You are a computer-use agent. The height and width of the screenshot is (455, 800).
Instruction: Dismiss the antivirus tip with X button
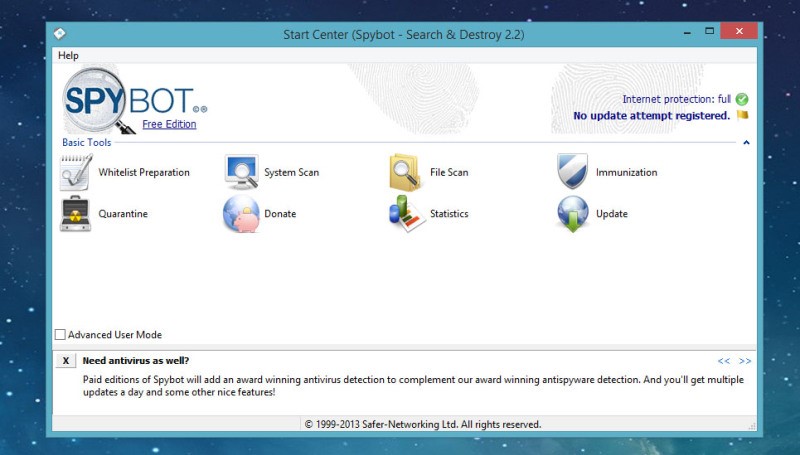(66, 361)
